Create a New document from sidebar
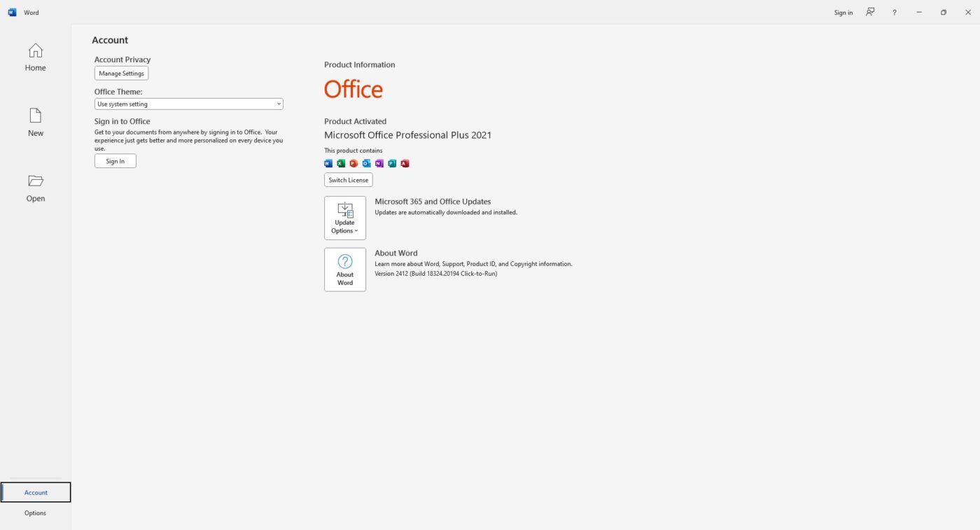 (x=35, y=123)
